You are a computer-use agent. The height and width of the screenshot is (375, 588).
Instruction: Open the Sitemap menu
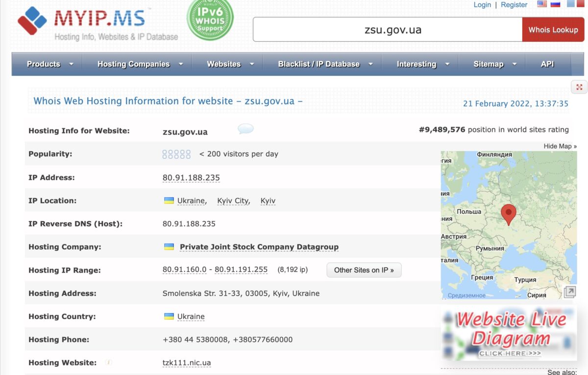pyautogui.click(x=489, y=64)
